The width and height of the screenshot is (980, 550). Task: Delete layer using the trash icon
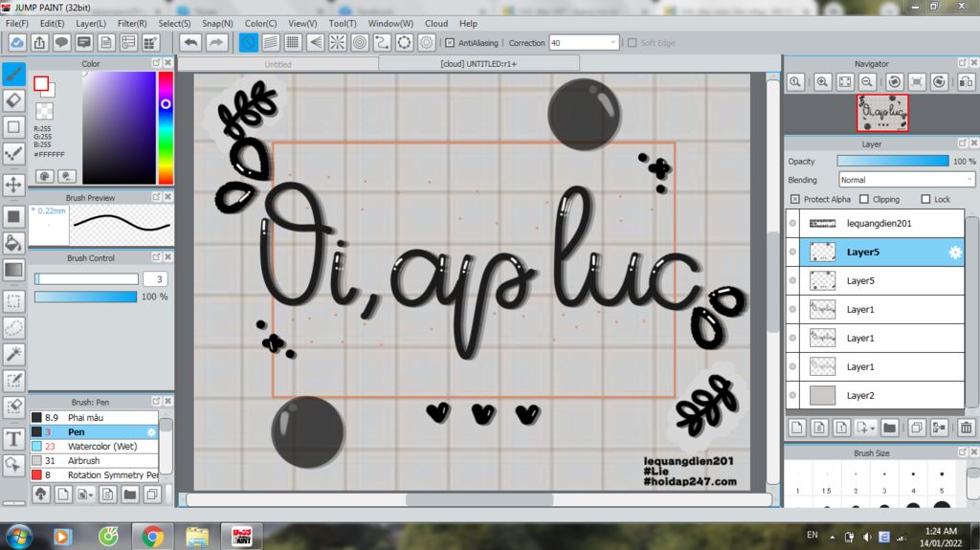tap(966, 428)
